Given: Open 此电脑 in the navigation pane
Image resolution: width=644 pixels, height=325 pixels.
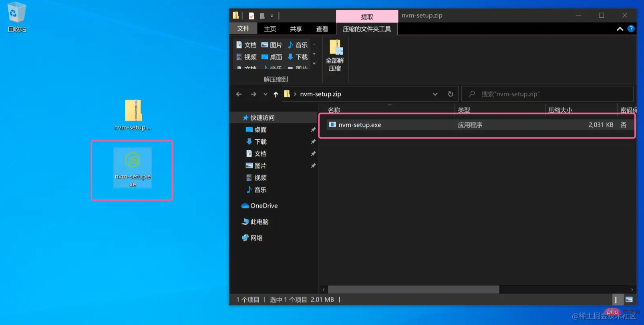Looking at the screenshot, I should coord(255,222).
